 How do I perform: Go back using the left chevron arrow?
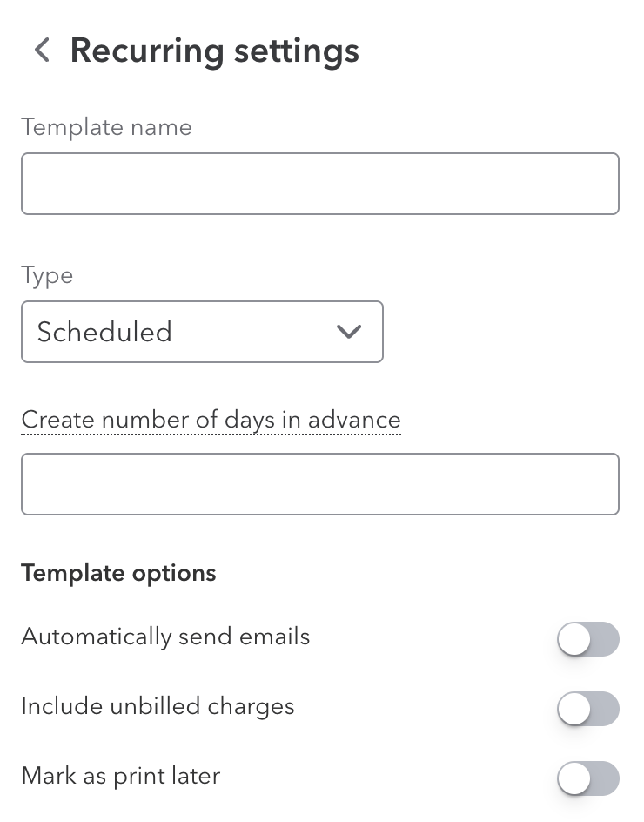(42, 51)
